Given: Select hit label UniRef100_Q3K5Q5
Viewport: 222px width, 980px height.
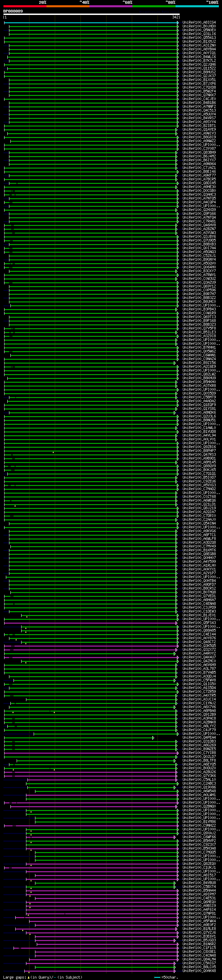Looking at the screenshot, I should 199,646.
